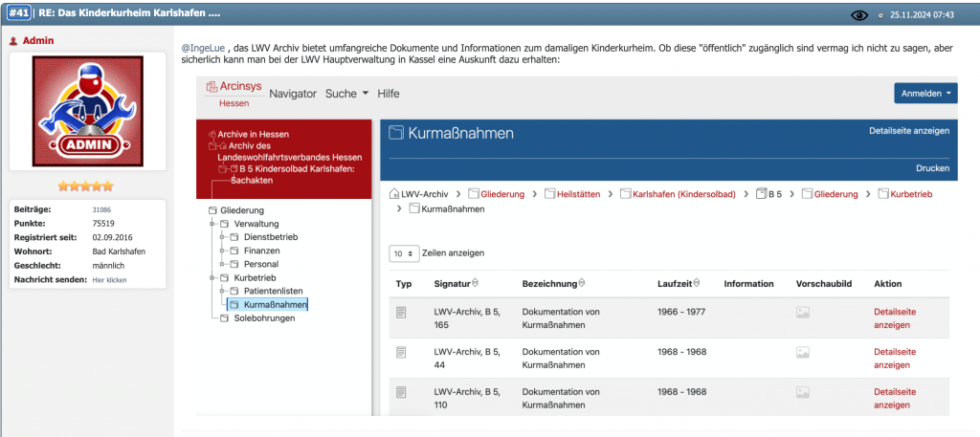Change the rows-per-page selector showing 10
The image size is (980, 437).
pyautogui.click(x=403, y=253)
